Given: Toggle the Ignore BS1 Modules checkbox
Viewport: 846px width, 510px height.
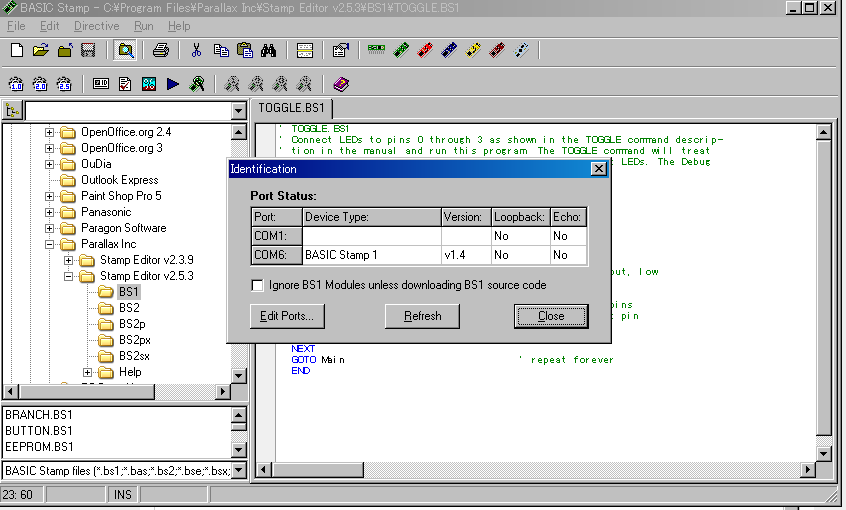Looking at the screenshot, I should pos(257,285).
